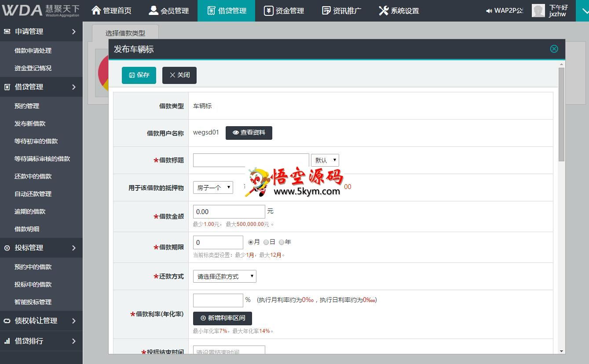589x364 pixels.
Task: Open 等待初审的借款 sidebar link
Action: coord(36,141)
